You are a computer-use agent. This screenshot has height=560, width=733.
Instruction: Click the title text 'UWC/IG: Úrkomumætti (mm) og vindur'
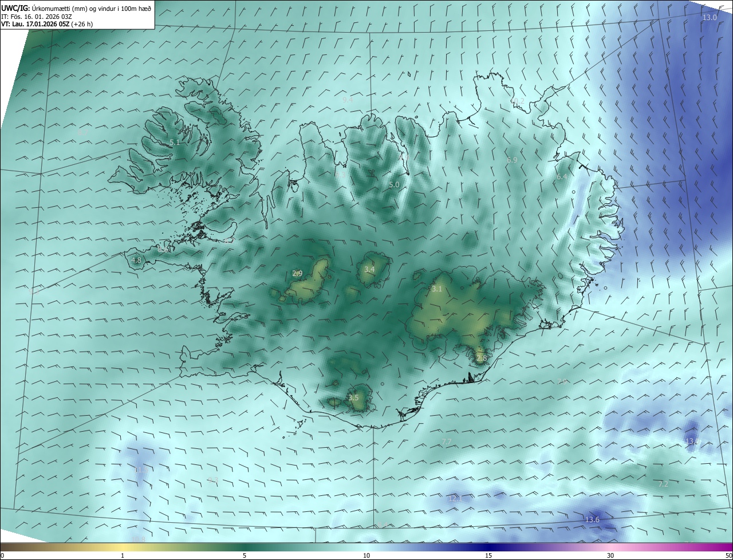pos(76,8)
